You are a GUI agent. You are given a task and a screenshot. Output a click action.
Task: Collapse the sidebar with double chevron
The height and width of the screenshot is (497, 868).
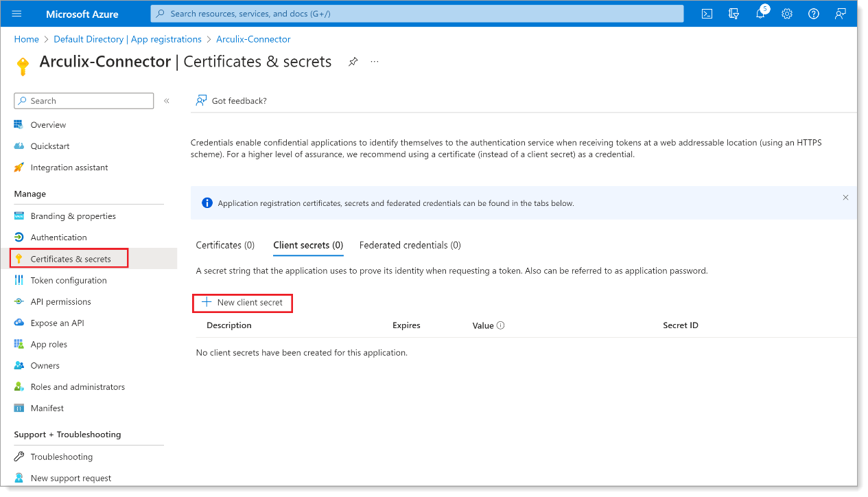pos(167,101)
